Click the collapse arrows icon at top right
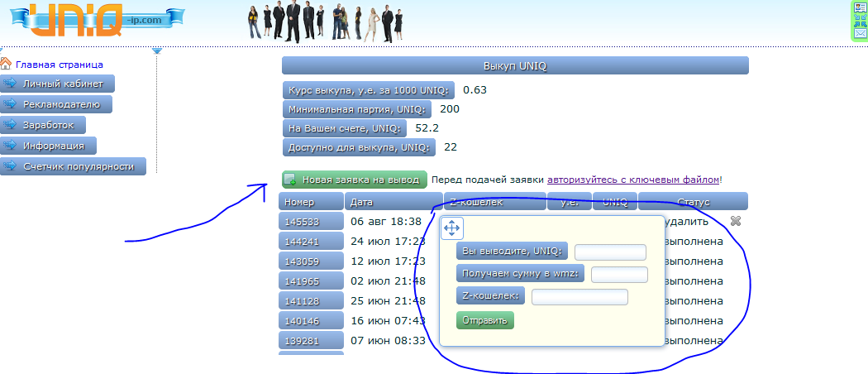 click(860, 21)
